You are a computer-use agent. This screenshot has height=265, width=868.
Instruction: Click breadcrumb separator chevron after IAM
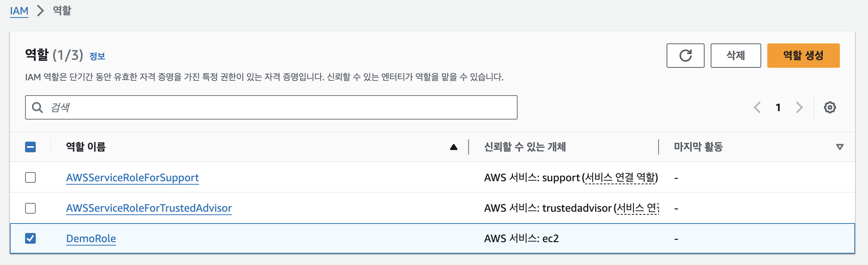click(x=40, y=11)
